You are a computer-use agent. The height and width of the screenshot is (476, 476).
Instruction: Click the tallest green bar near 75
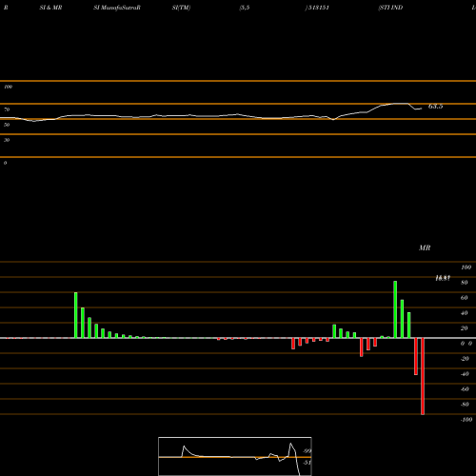click(395, 309)
